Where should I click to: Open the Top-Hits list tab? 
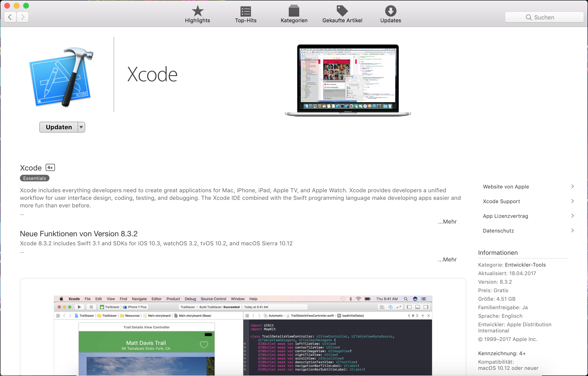click(x=245, y=14)
